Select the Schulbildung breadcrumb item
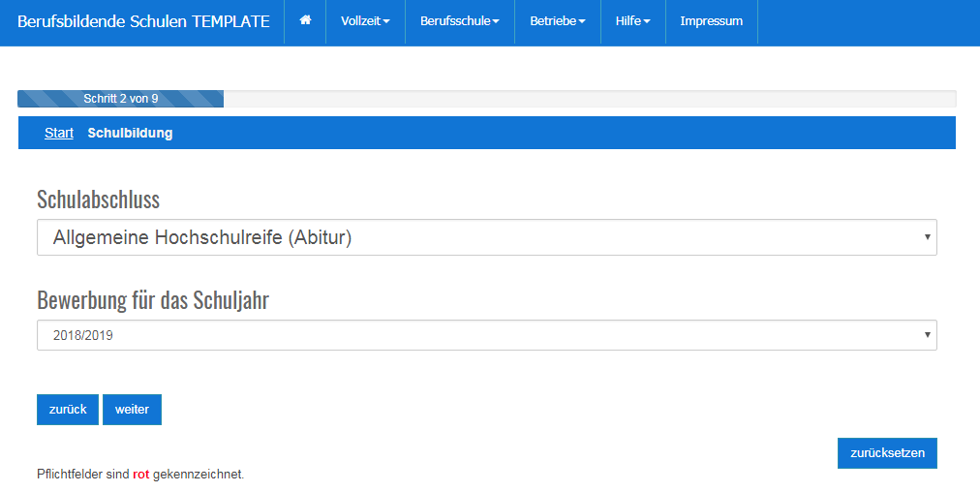This screenshot has height=492, width=980. click(x=130, y=133)
